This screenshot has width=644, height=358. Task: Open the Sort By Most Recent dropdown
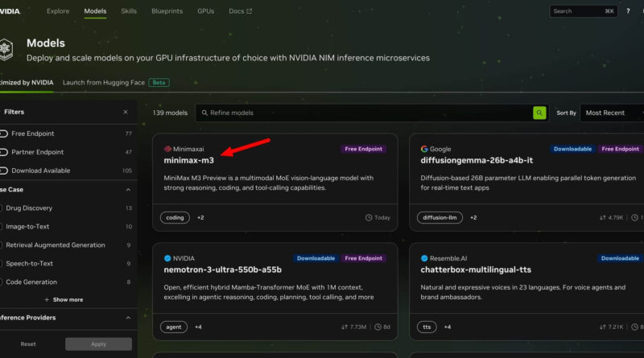[612, 113]
